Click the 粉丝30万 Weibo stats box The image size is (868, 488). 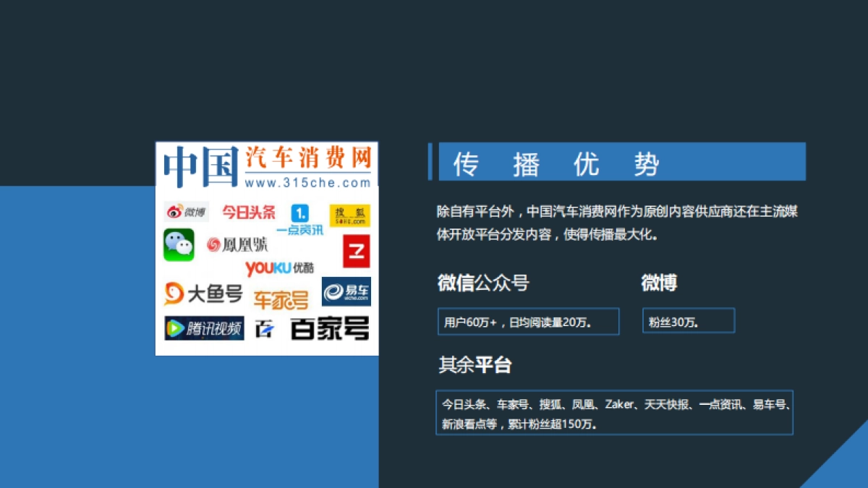(x=688, y=321)
